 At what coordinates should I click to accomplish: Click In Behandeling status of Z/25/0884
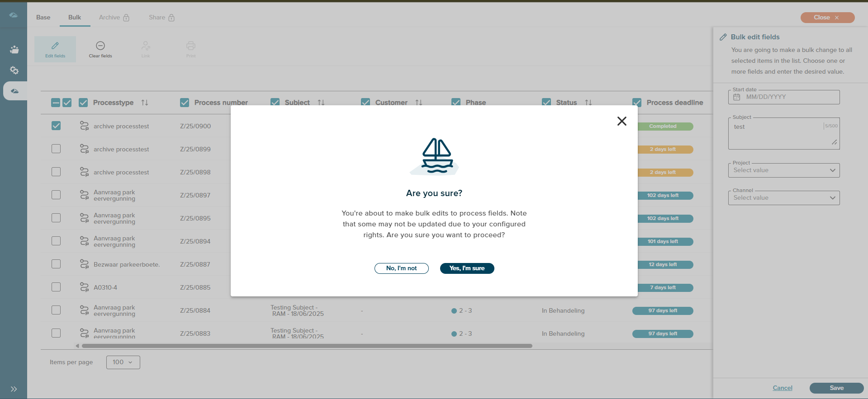pos(563,310)
